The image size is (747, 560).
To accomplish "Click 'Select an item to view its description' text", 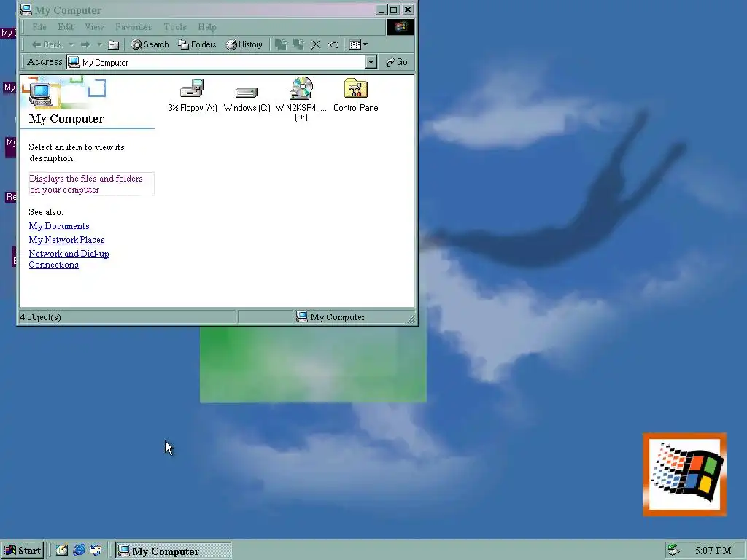I will (76, 153).
